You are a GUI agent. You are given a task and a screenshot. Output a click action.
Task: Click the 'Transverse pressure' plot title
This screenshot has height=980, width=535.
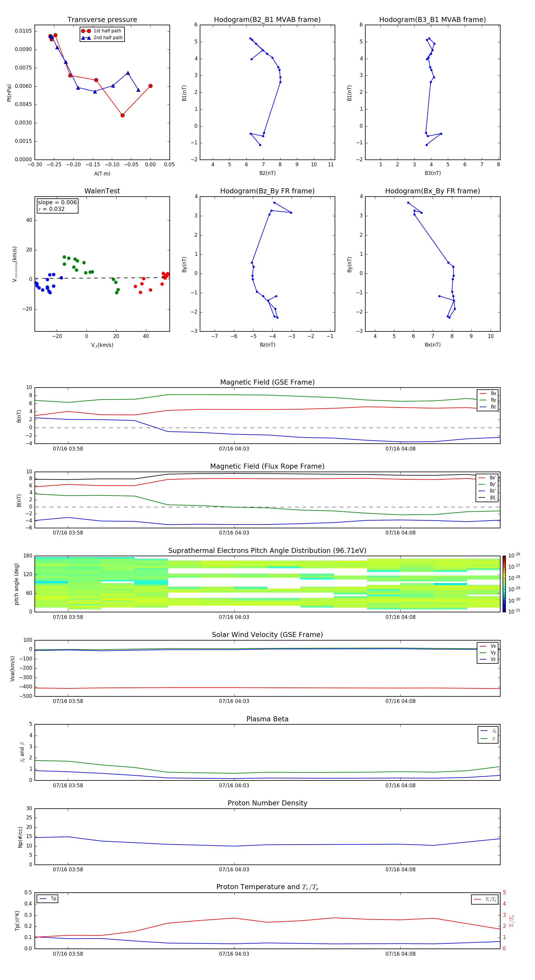[102, 19]
